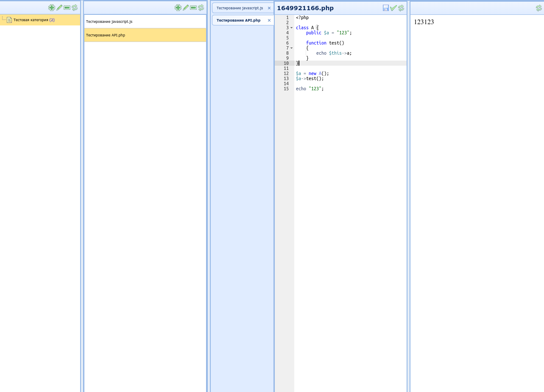
Task: Place cursor on the <?php line
Action: tap(302, 17)
